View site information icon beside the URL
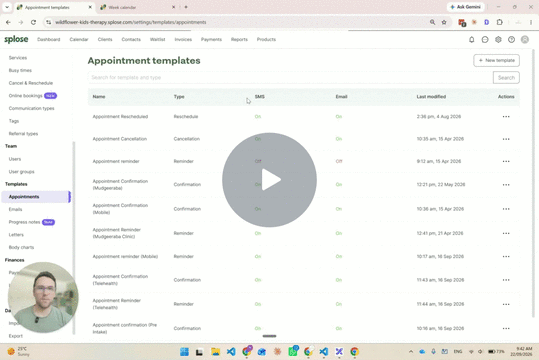The width and height of the screenshot is (539, 360). tap(48, 22)
